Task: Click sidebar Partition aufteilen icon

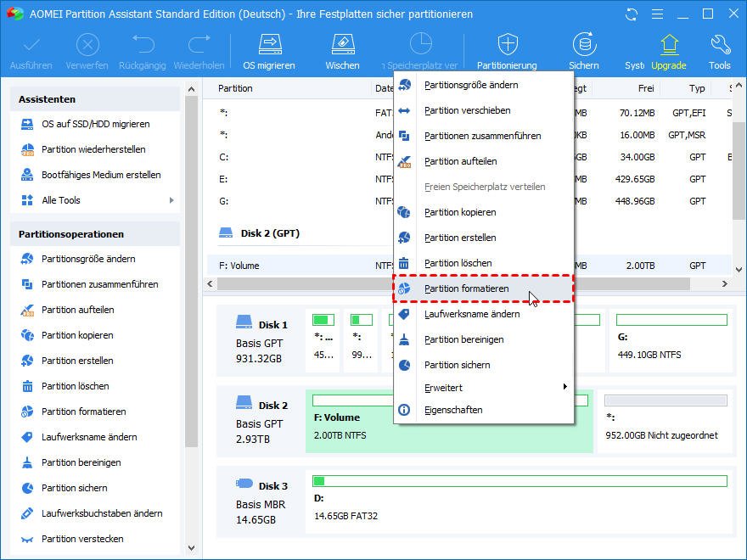Action: [27, 310]
